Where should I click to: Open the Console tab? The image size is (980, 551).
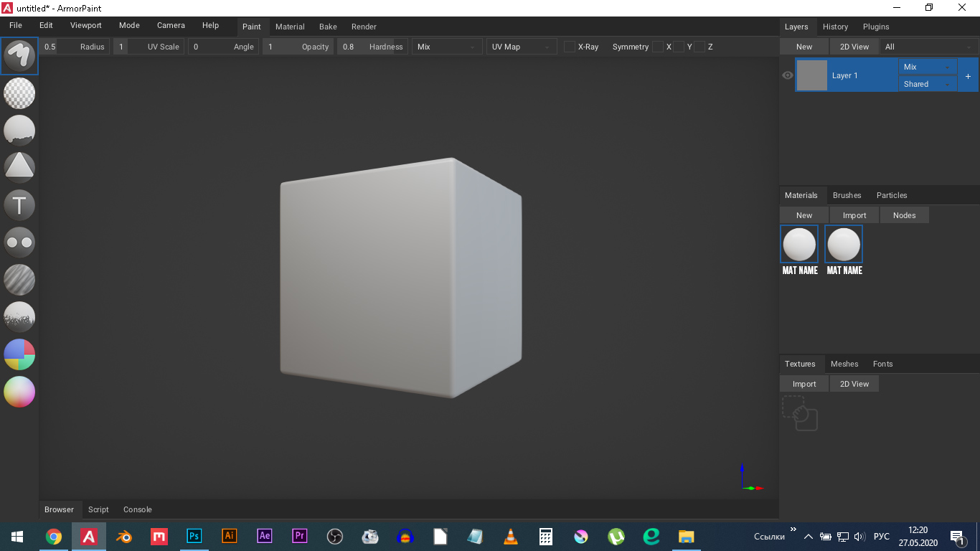tap(137, 509)
